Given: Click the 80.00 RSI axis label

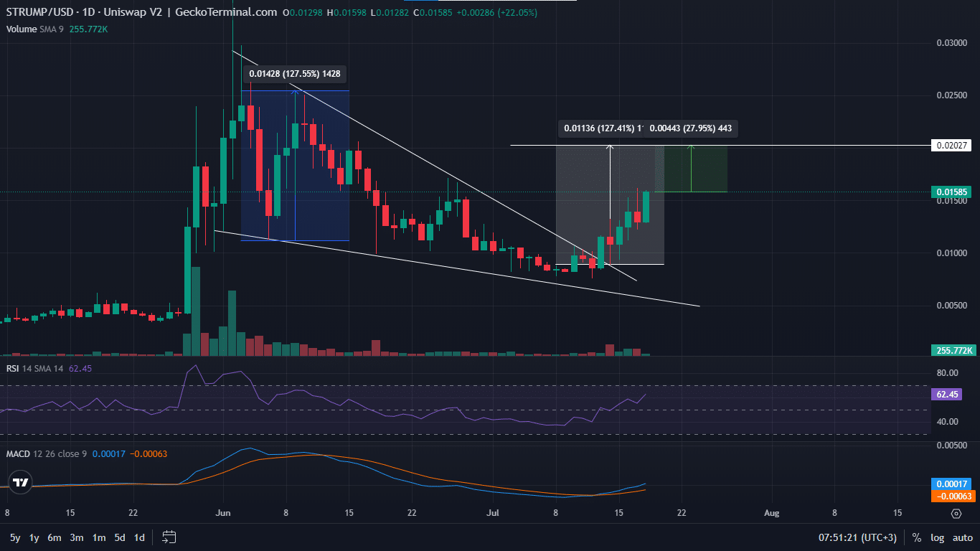Looking at the screenshot, I should point(948,373).
